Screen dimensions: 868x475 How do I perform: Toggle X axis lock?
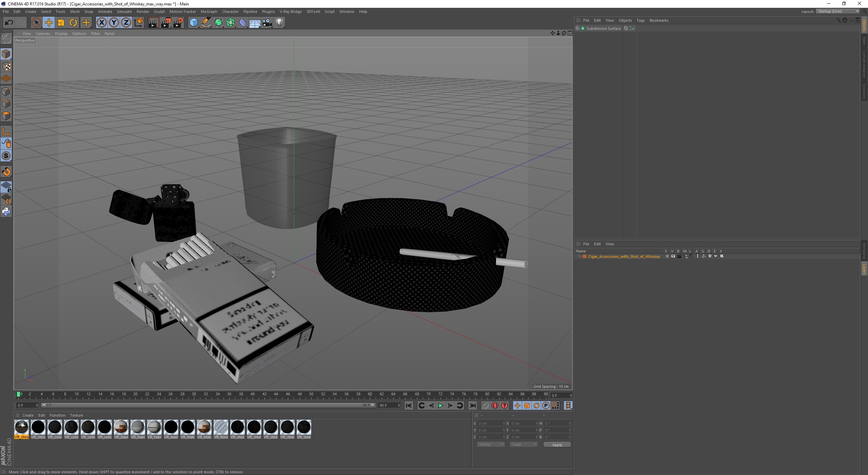[x=101, y=23]
